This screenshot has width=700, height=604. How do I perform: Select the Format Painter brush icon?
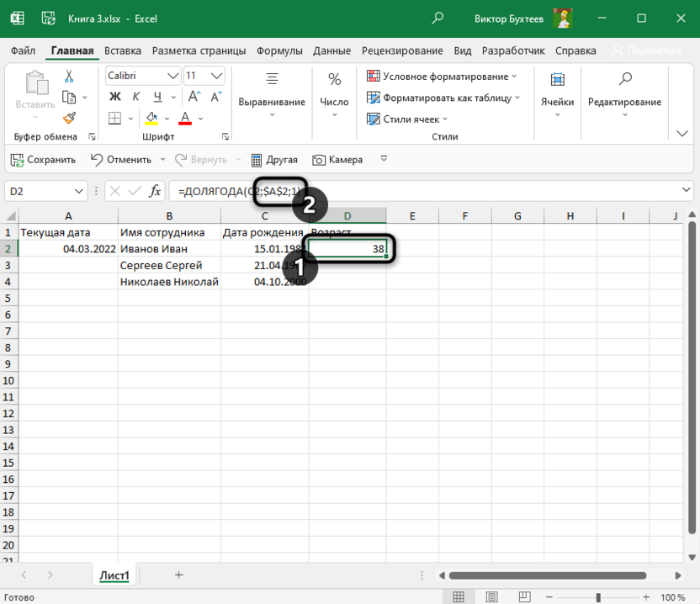click(x=69, y=119)
